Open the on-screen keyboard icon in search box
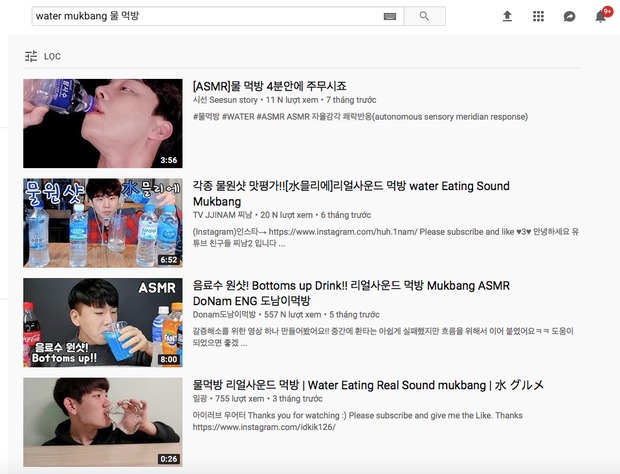Screen dimensions: 620x474 tap(390, 16)
